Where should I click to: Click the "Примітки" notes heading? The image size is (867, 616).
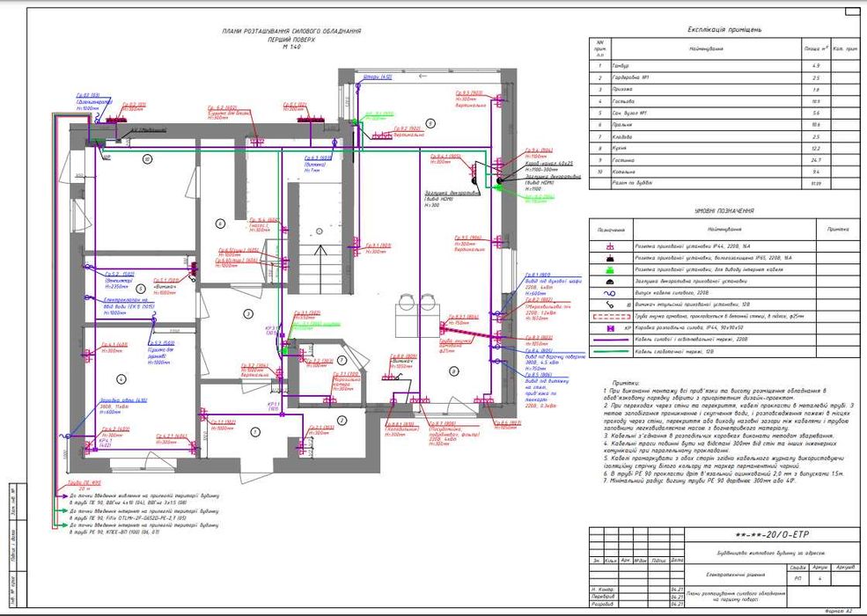pos(626,383)
